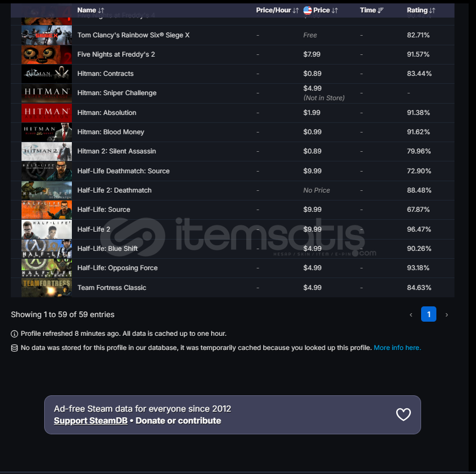Go to the next page arrow
Viewport: 476px width, 474px height.
tap(447, 314)
